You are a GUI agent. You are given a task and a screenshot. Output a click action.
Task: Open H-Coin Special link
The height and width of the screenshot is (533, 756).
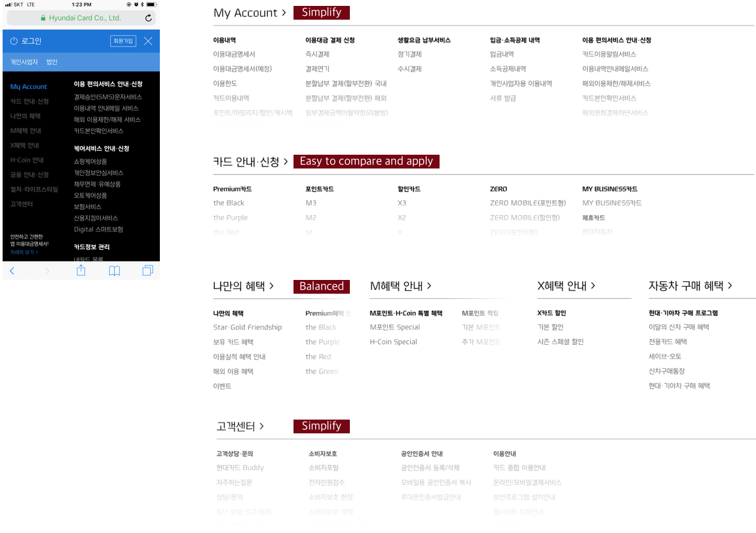click(x=394, y=342)
